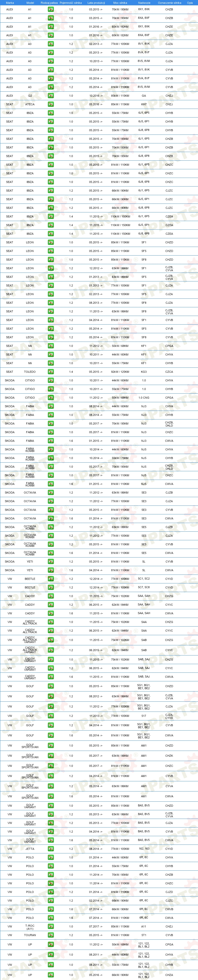Select the fuel icon in the GOLF 517 row
Viewport: 198px width, 980px height.
click(x=50, y=716)
